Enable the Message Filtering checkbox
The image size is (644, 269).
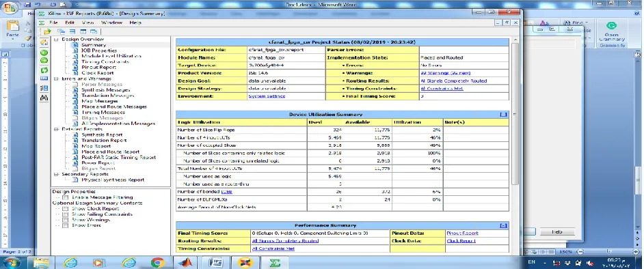tap(66, 197)
